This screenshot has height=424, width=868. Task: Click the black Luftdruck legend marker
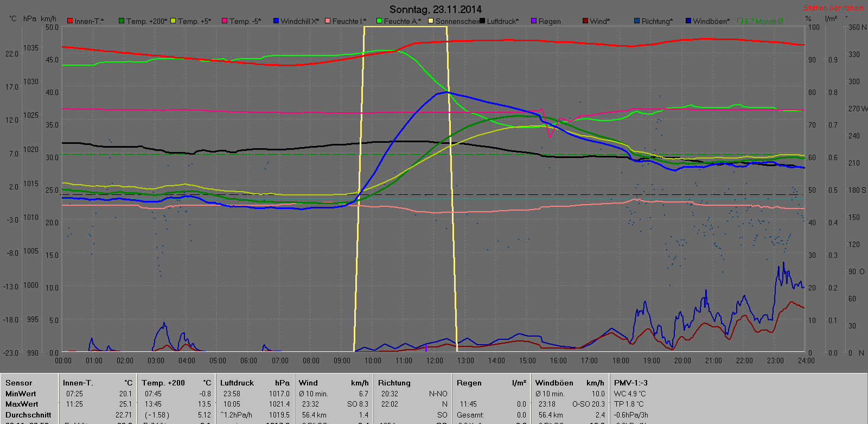click(482, 21)
